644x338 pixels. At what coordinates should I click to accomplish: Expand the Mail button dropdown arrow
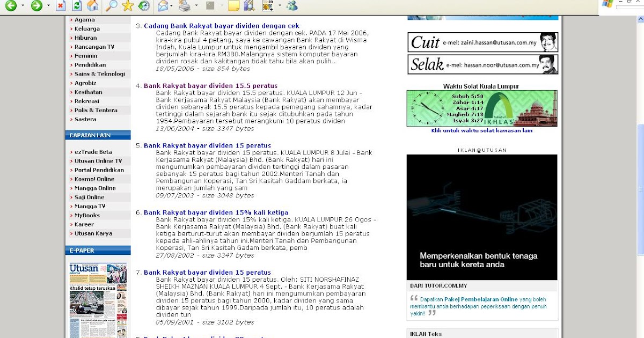(172, 6)
